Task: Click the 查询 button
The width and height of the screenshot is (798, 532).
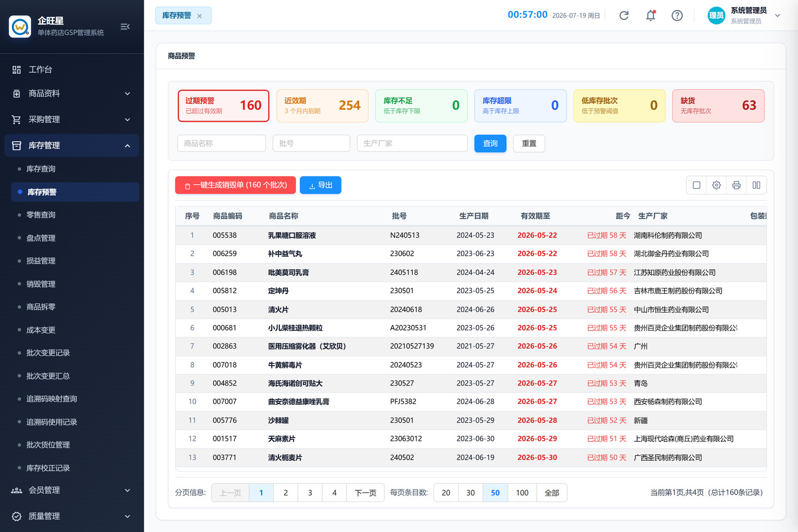Action: [490, 144]
